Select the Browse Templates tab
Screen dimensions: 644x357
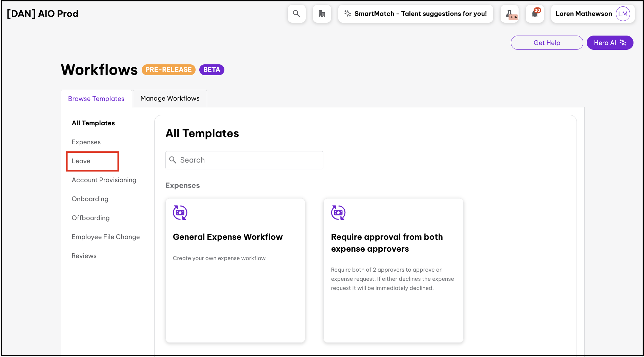click(96, 99)
